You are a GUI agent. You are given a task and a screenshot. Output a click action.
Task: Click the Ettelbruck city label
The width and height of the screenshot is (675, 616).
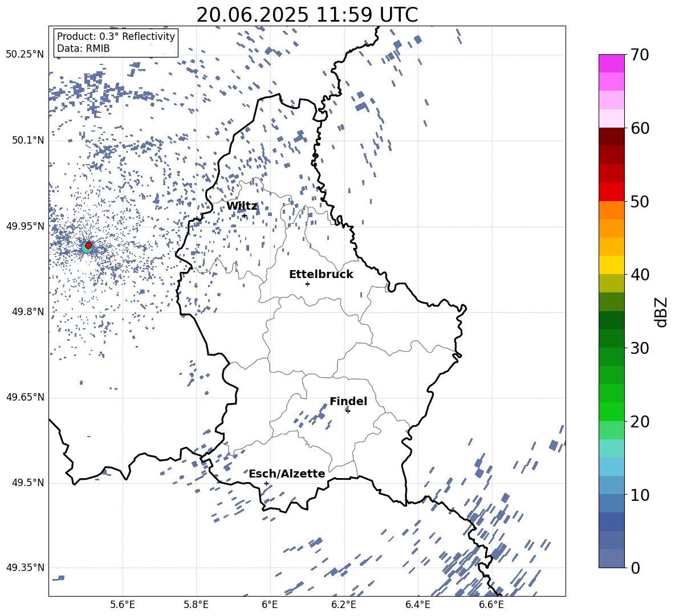[x=321, y=275]
